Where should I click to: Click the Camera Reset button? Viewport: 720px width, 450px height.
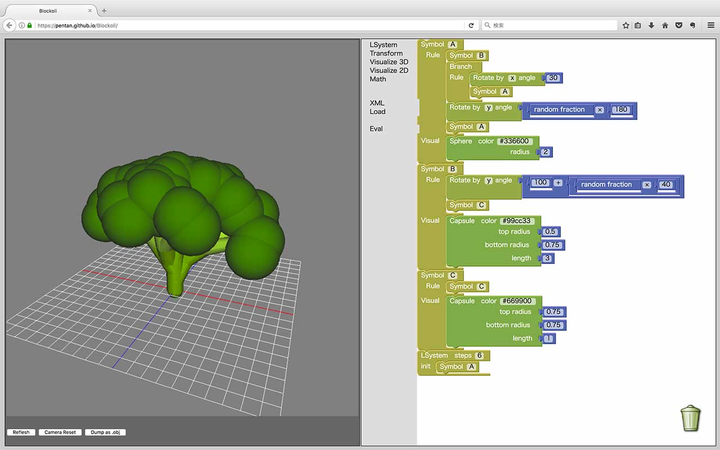[x=60, y=432]
